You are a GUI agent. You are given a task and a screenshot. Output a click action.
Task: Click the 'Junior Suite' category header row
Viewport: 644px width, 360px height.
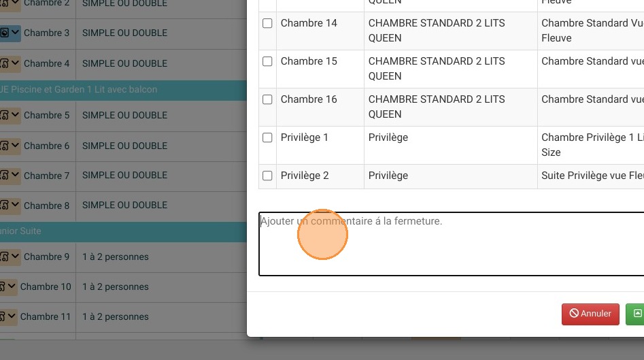click(x=123, y=231)
